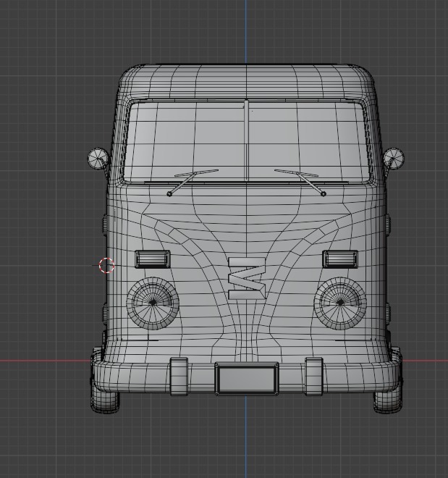Select the front wheel at lower right
The image size is (448, 478).
tap(388, 401)
